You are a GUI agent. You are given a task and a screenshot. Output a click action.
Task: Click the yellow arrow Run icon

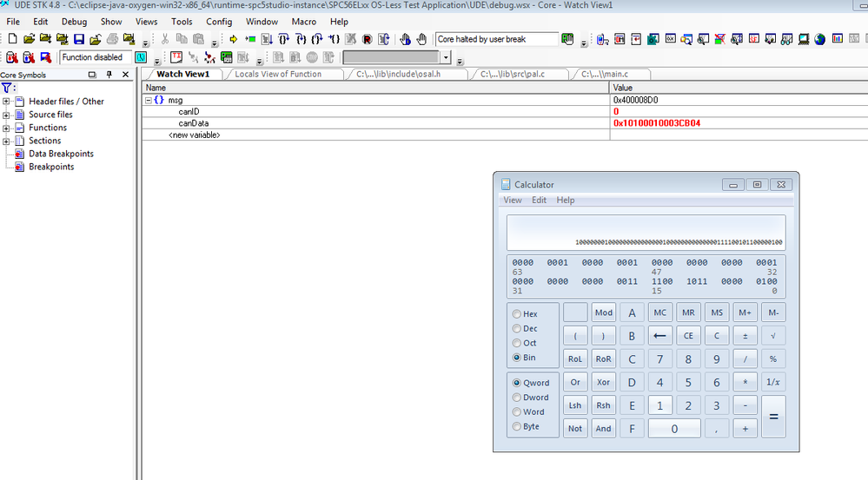tap(234, 39)
